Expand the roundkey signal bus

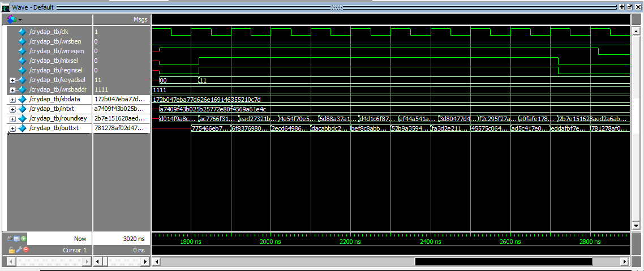(12, 119)
